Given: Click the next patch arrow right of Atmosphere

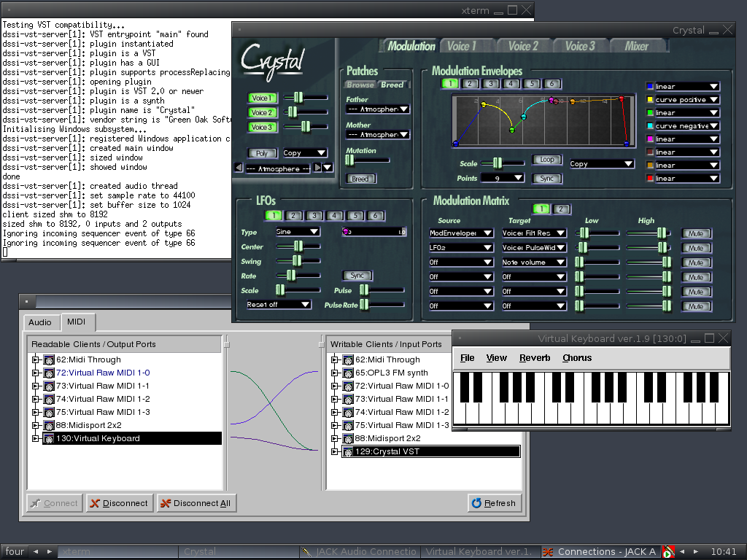Looking at the screenshot, I should 318,168.
